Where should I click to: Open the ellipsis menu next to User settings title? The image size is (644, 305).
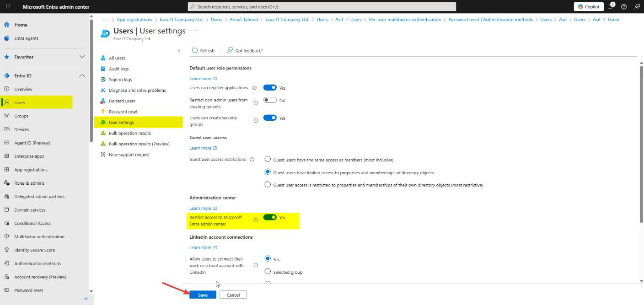click(196, 31)
